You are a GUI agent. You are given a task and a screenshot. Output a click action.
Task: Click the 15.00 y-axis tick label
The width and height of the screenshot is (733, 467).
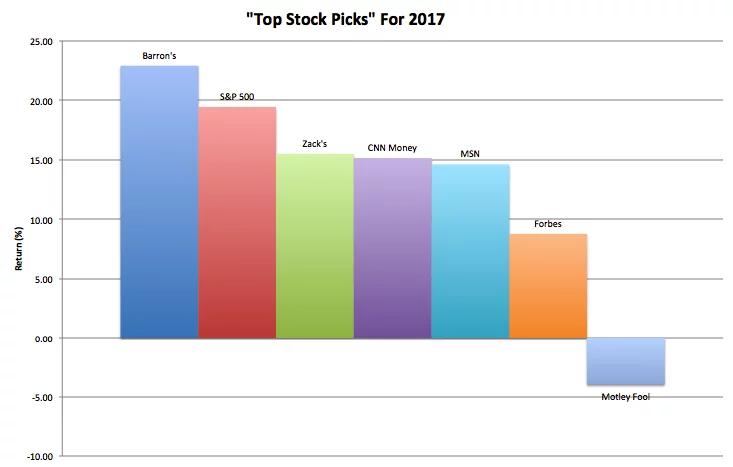point(44,160)
